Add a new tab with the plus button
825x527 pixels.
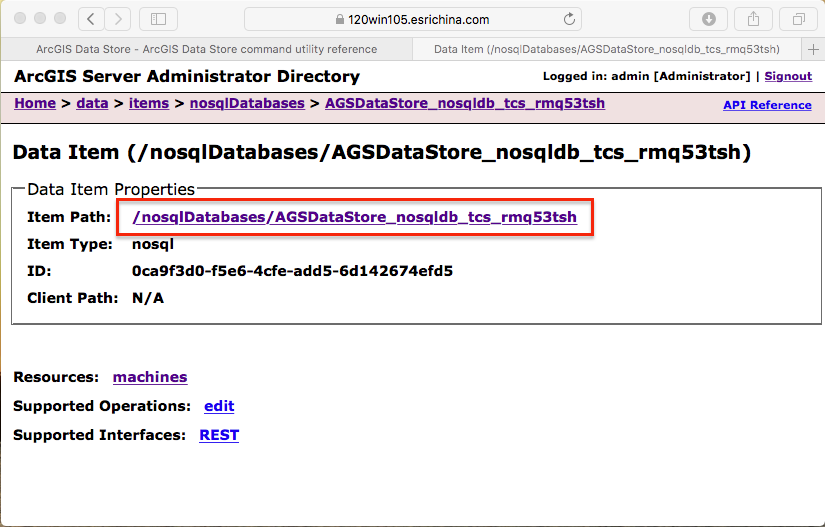pyautogui.click(x=813, y=49)
